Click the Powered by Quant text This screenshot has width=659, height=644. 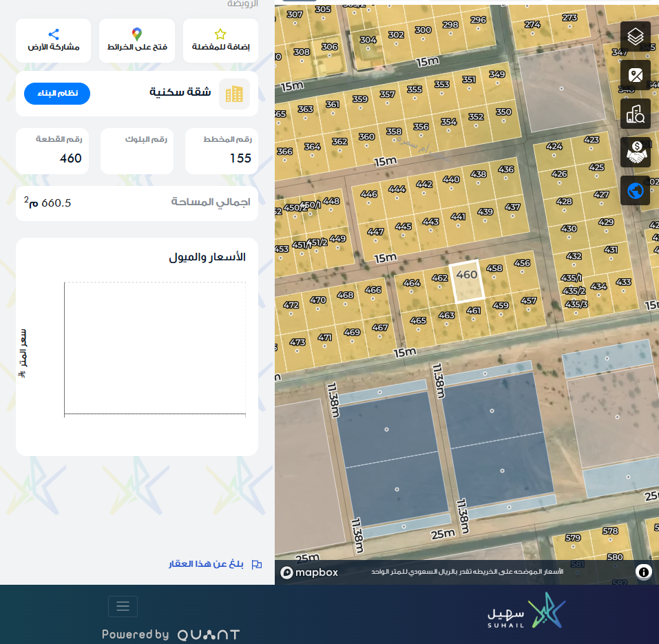click(171, 634)
